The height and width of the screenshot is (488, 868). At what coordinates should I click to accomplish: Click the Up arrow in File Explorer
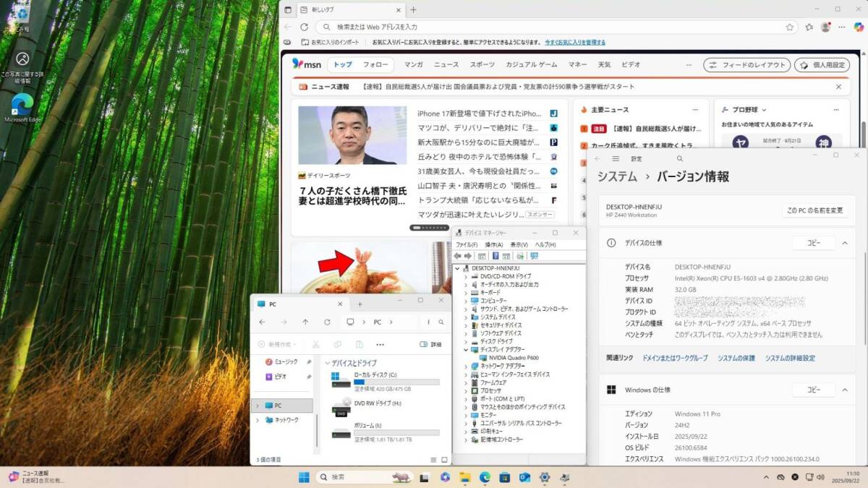point(305,322)
